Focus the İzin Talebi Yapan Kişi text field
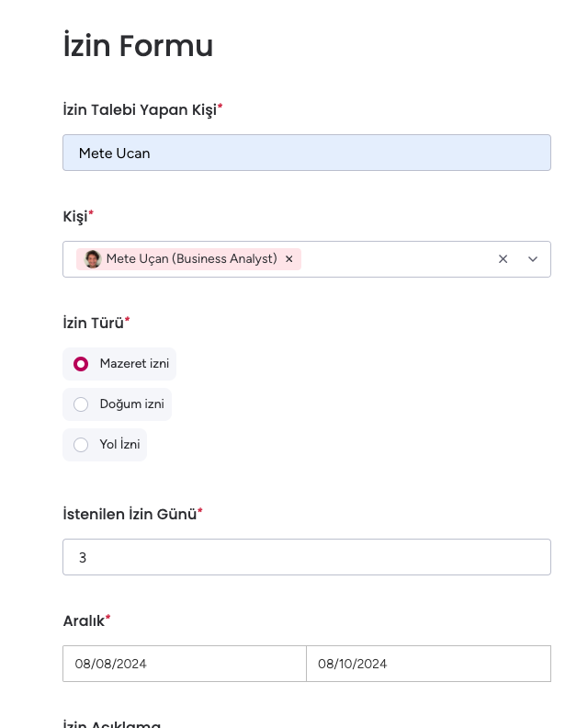Screen dimensions: 588x728 tap(307, 153)
